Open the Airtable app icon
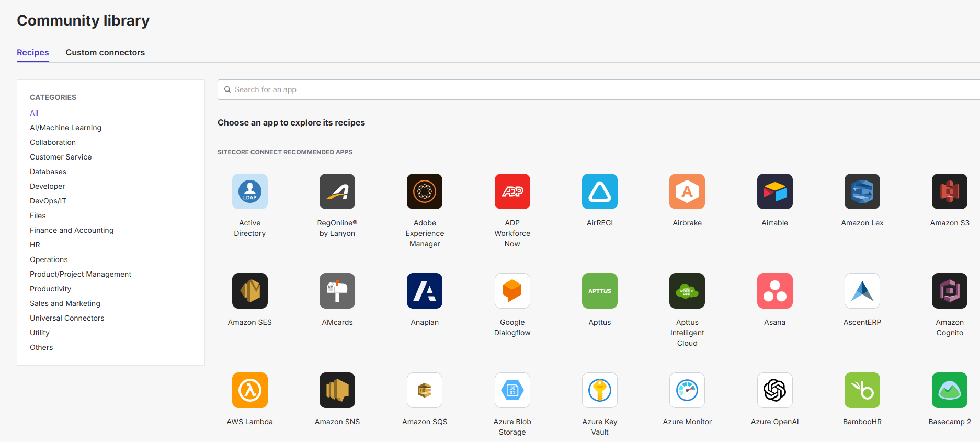The width and height of the screenshot is (980, 442). point(774,191)
